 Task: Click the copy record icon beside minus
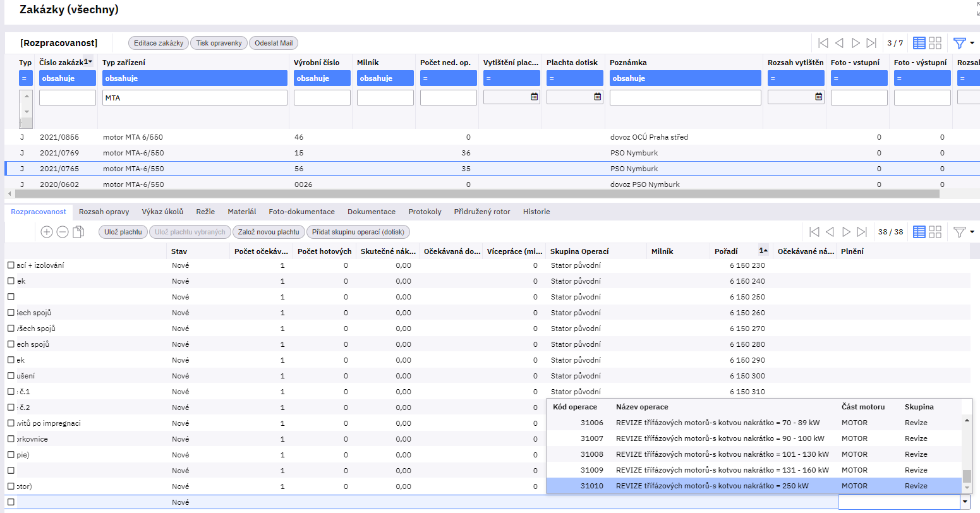click(78, 232)
